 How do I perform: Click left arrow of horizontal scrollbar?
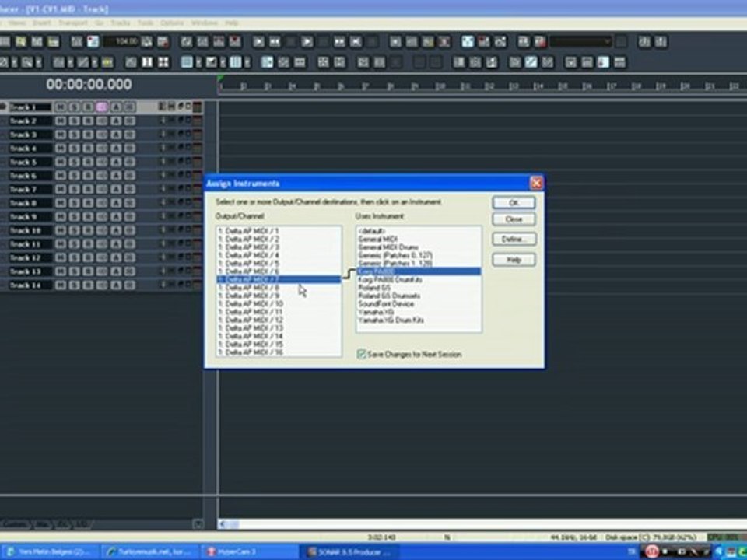pos(223,524)
